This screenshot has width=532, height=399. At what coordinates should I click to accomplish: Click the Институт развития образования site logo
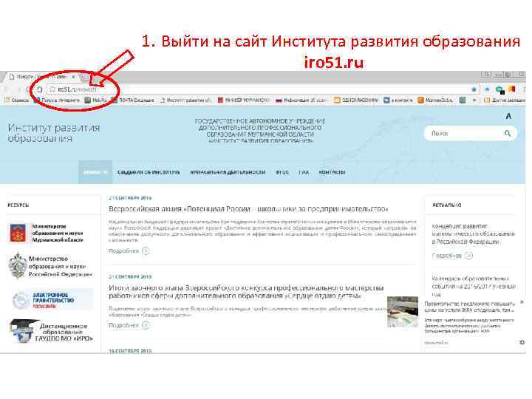click(x=54, y=133)
